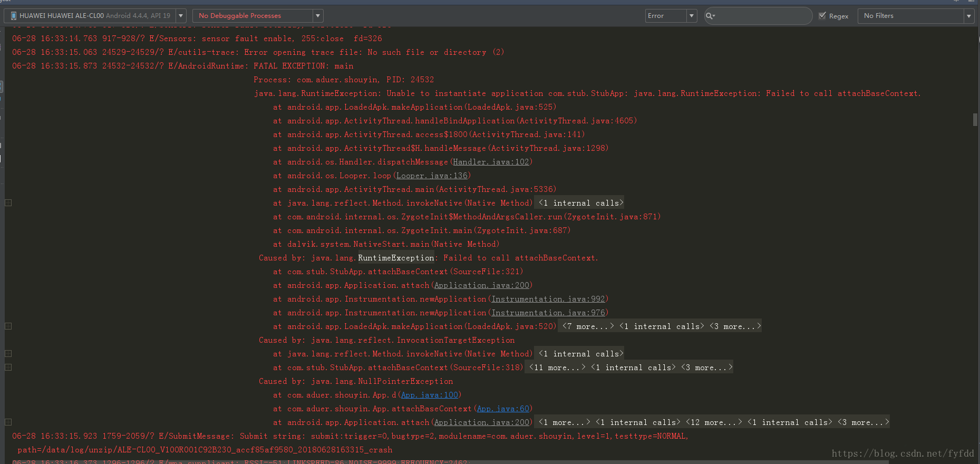Viewport: 980px width, 464px height.
Task: Click the E/Sensors sensor fault enable line
Action: tap(197, 38)
